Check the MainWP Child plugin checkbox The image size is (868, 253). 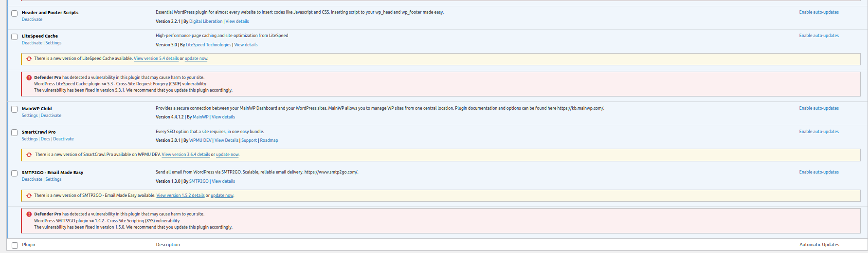coord(15,110)
